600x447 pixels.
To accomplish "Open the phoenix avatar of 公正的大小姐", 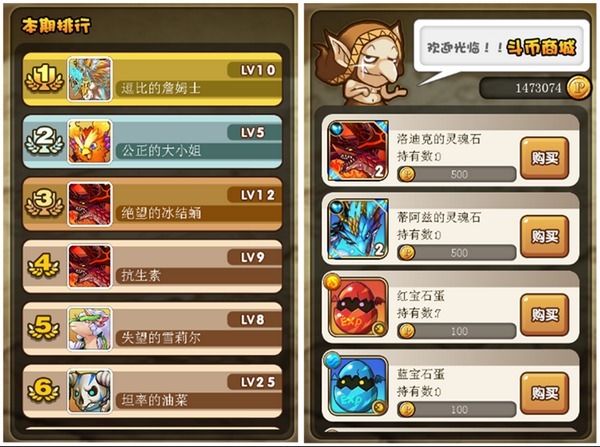I will click(90, 142).
